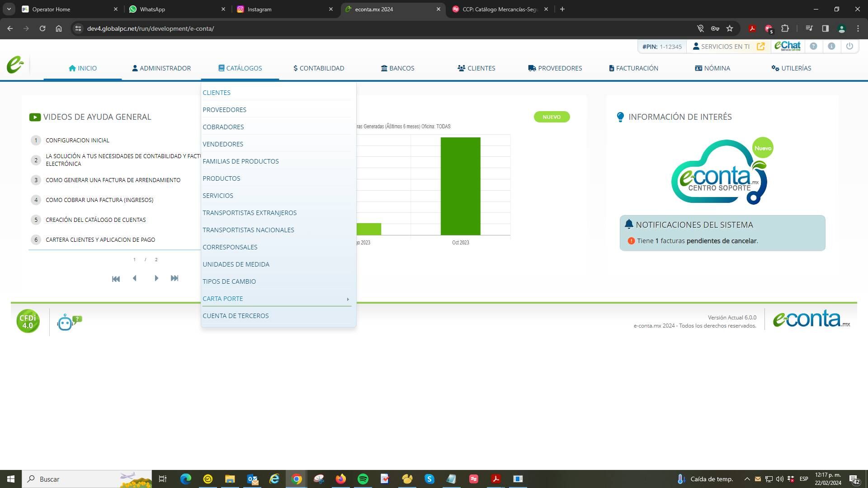The height and width of the screenshot is (488, 868).
Task: Go to last page of help videos
Action: (x=175, y=278)
